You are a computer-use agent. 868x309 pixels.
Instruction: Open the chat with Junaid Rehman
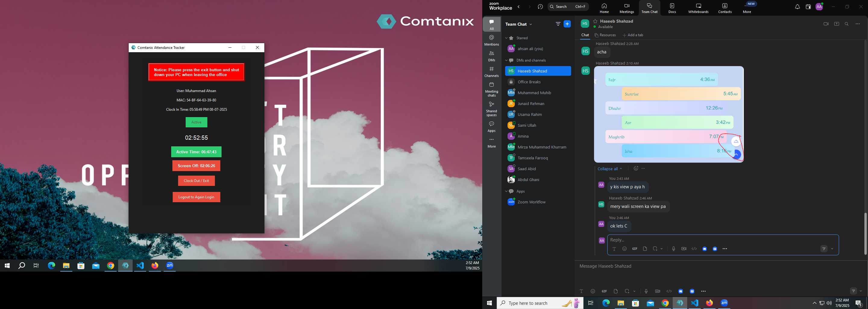pos(538,104)
